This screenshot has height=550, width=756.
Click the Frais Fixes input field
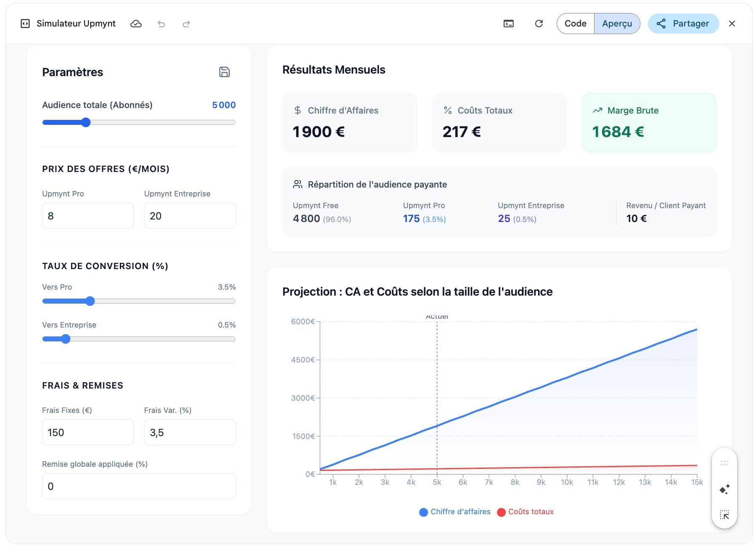[88, 432]
